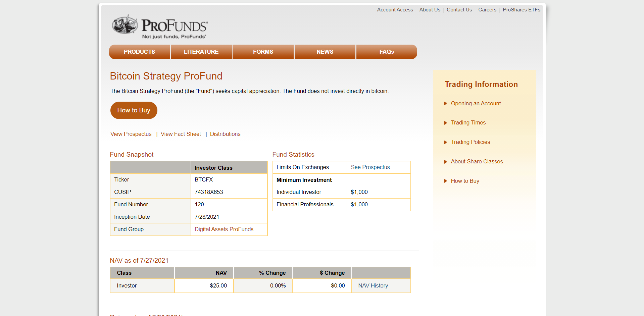644x316 pixels.
Task: Open the ProShares ETFs link
Action: point(522,10)
